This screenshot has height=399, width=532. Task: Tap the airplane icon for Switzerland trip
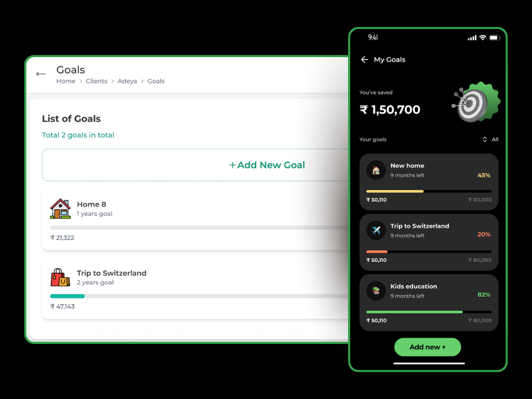click(x=376, y=230)
